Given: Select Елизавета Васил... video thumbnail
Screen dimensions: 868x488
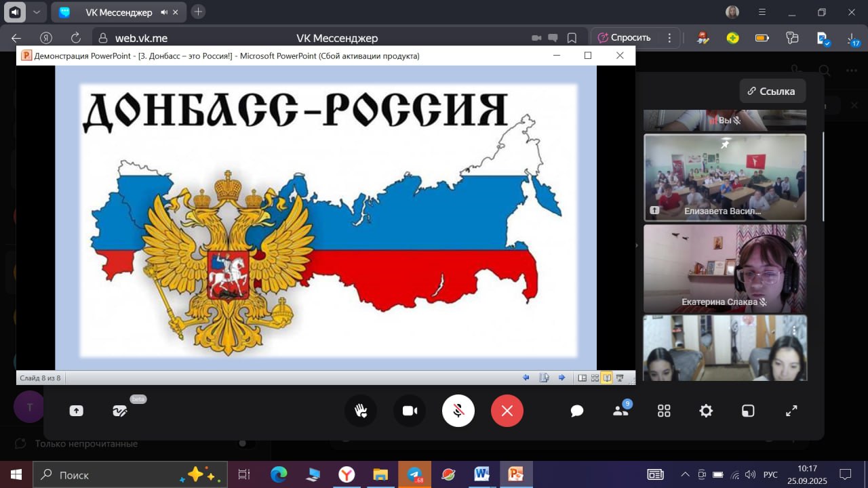Looking at the screenshot, I should 725,178.
